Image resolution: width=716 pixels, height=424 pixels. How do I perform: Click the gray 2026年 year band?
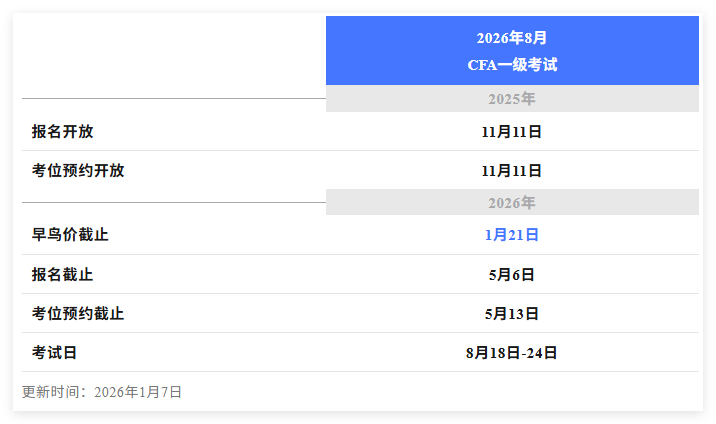512,203
